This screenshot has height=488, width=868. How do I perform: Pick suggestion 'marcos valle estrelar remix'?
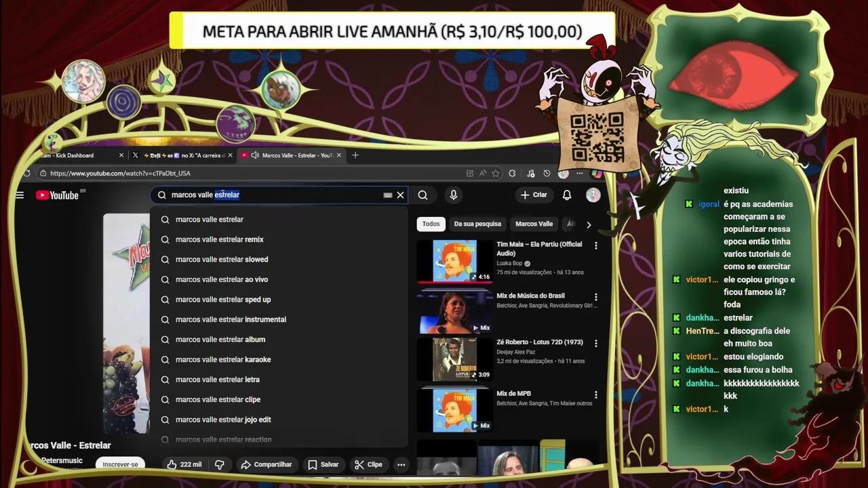(279, 239)
